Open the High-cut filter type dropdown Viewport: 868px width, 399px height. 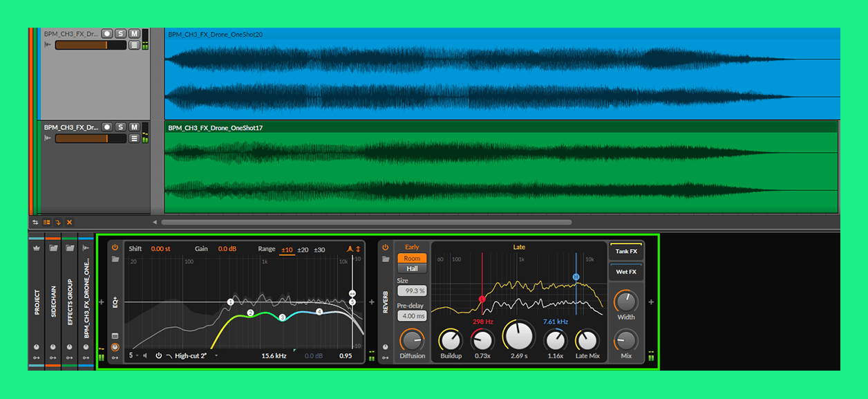(x=216, y=356)
